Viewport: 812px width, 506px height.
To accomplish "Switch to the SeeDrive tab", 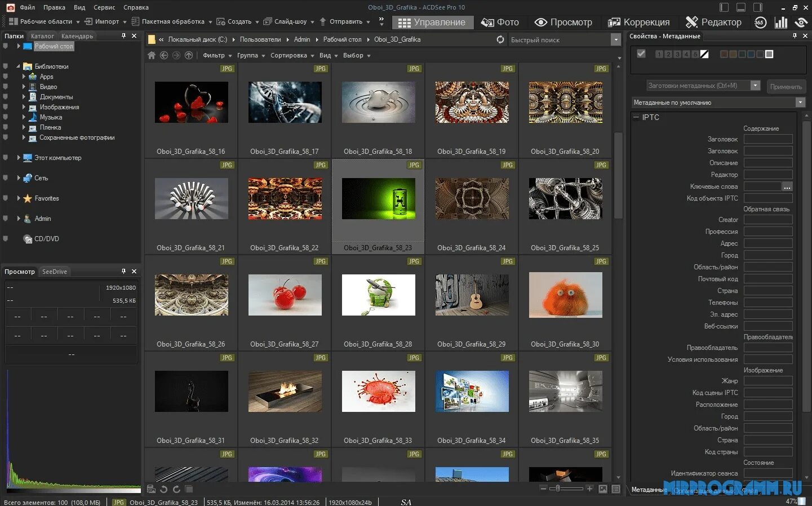I will [55, 272].
